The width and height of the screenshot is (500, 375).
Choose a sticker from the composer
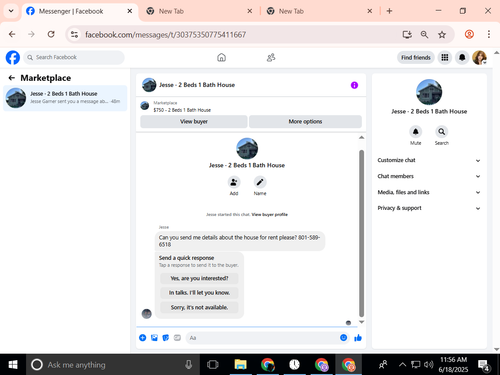(x=166, y=338)
